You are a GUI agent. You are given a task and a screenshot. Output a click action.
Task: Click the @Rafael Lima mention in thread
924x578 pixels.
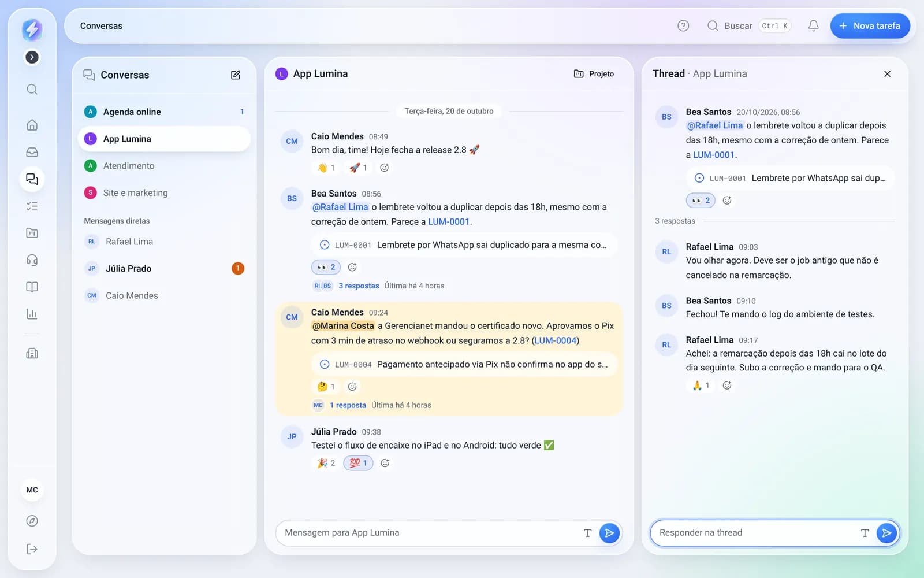714,125
